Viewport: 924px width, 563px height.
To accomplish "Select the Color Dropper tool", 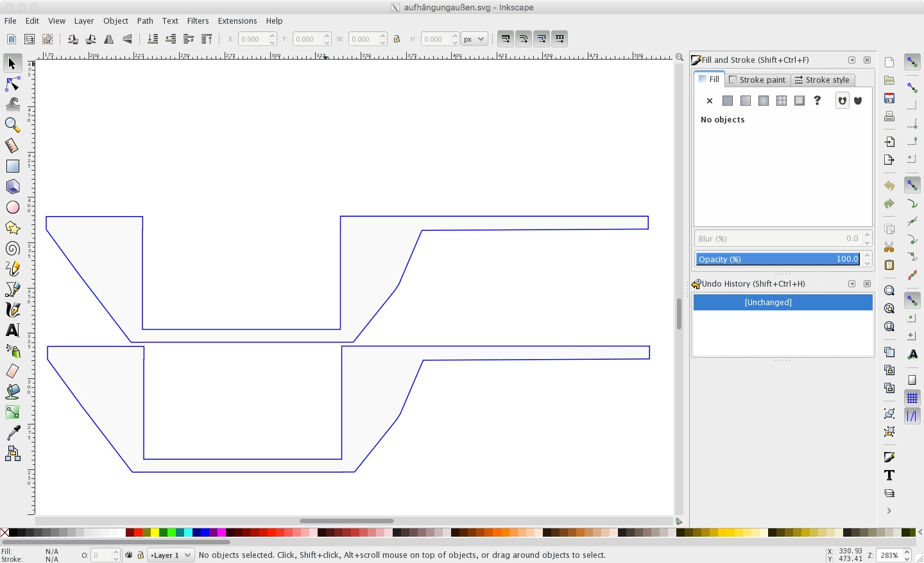I will [x=12, y=433].
